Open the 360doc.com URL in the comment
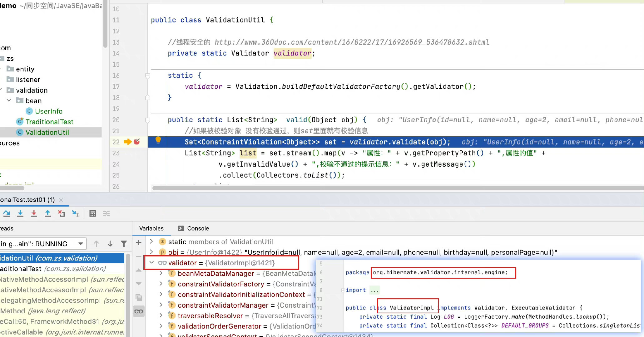The height and width of the screenshot is (337, 644). tap(352, 42)
